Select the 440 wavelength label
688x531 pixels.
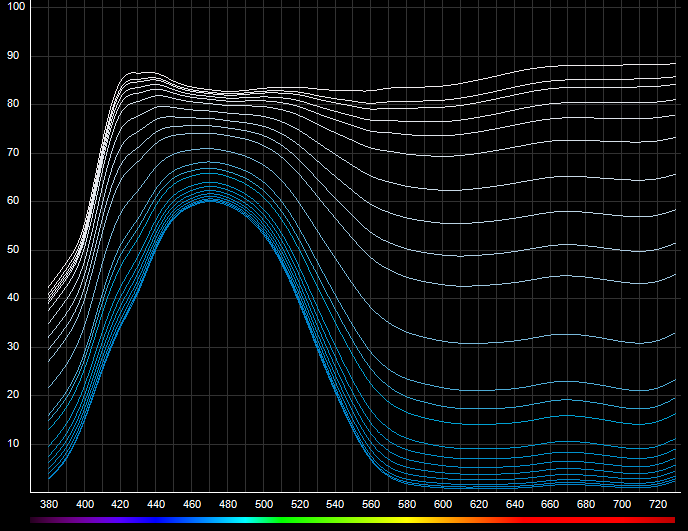156,503
